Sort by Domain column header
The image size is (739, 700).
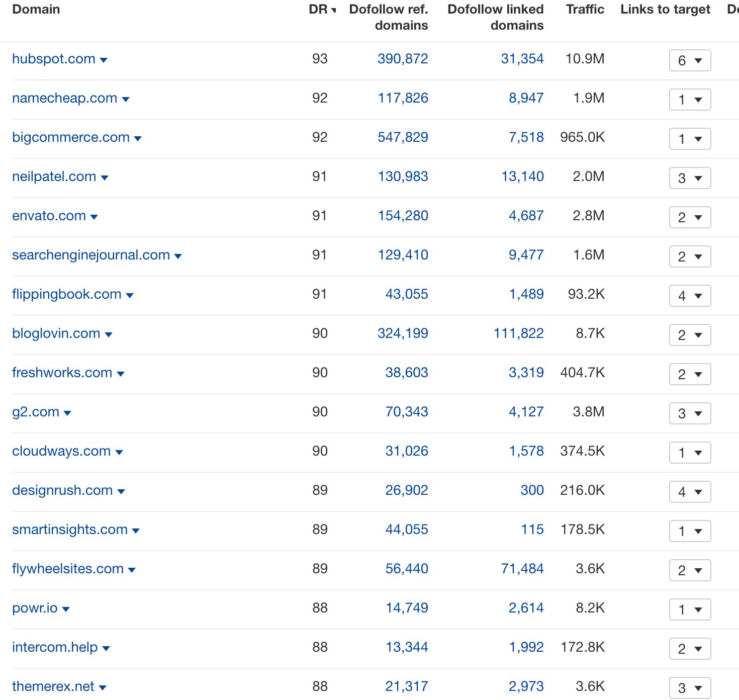point(36,10)
